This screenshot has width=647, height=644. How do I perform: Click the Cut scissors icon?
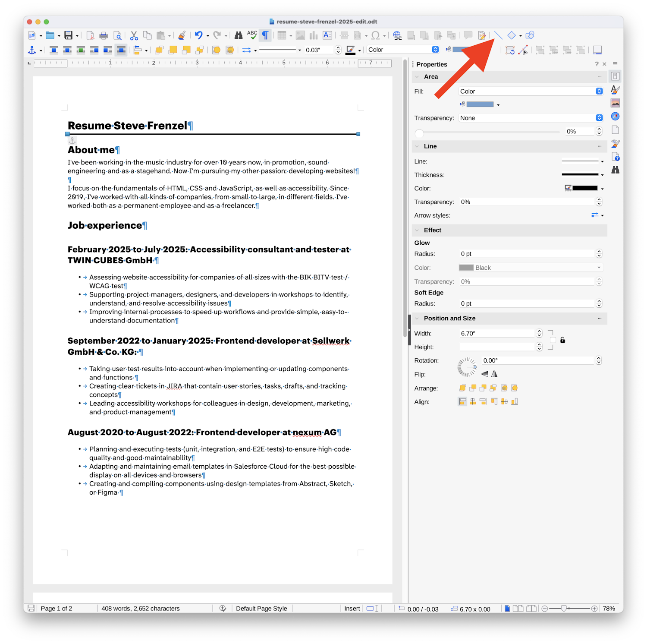click(x=134, y=35)
